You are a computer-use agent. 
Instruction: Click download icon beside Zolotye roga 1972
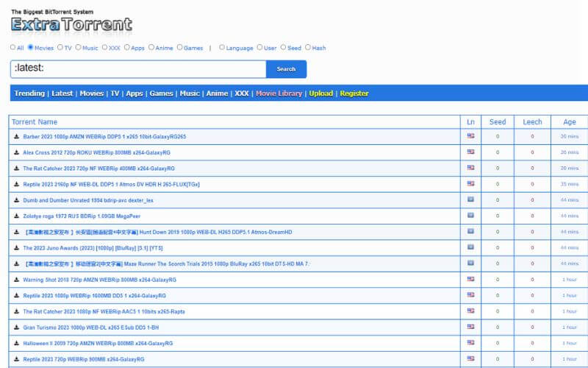pyautogui.click(x=16, y=216)
